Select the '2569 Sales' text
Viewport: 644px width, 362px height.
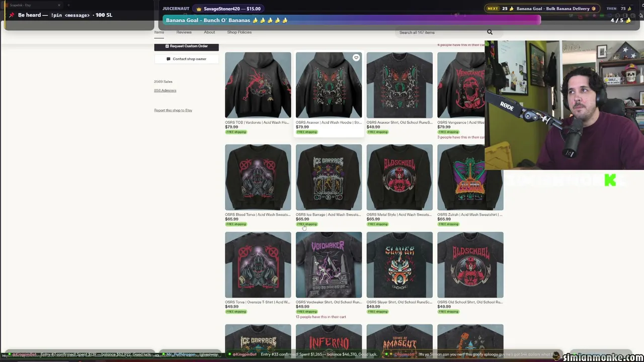[163, 81]
